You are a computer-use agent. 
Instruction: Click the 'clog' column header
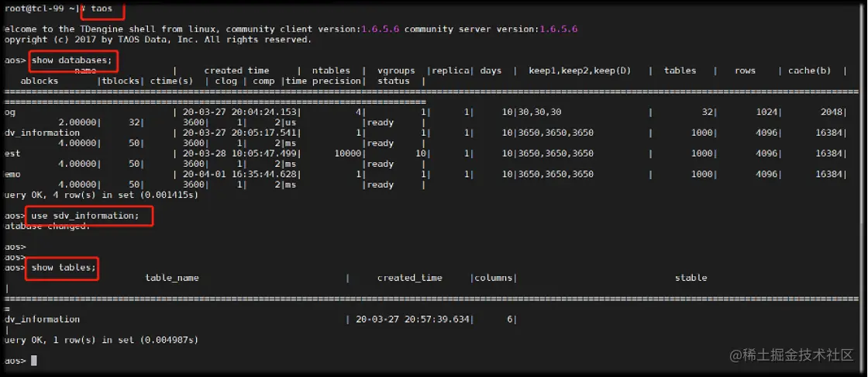226,81
